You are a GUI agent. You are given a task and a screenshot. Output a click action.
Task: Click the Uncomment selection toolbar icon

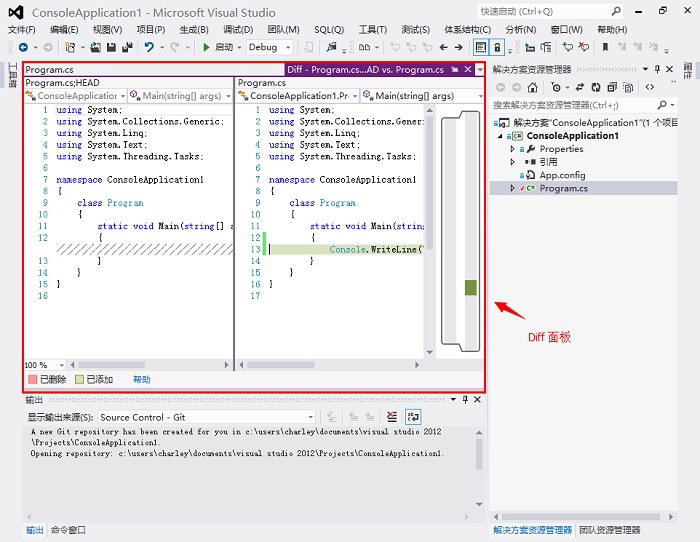coord(583,47)
